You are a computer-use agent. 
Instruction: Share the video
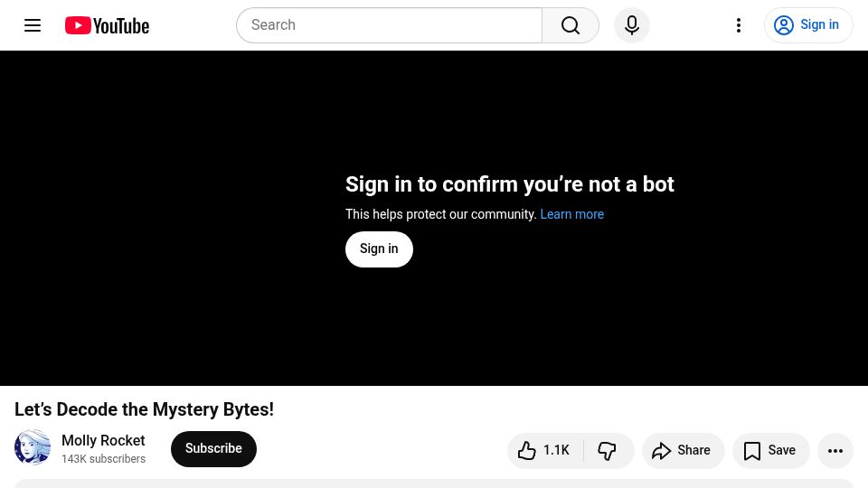tap(684, 450)
